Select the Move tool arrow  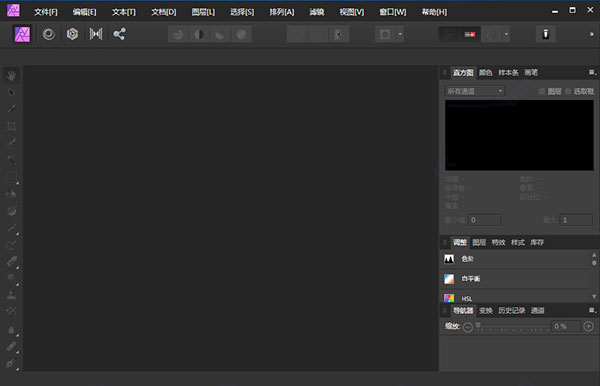point(11,92)
